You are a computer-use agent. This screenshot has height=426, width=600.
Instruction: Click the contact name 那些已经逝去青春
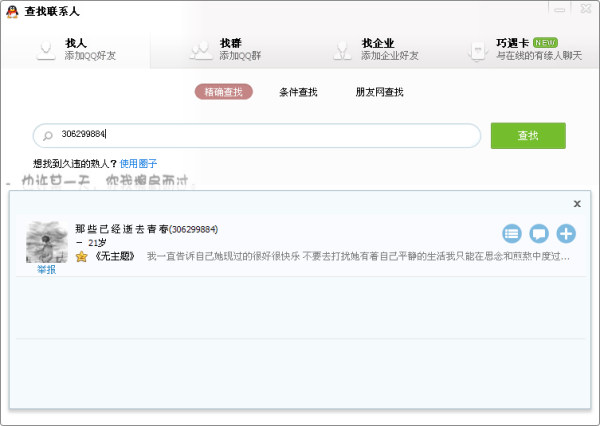click(121, 229)
